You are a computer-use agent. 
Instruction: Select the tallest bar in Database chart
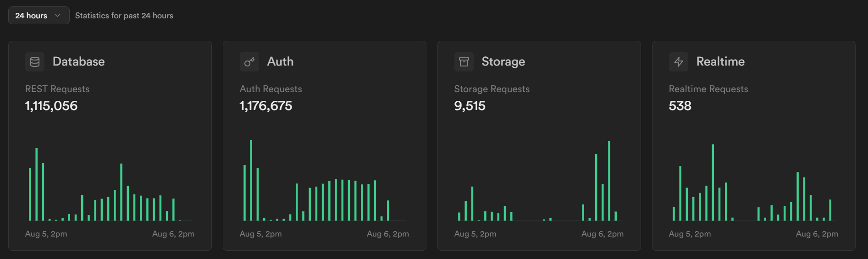(37, 184)
